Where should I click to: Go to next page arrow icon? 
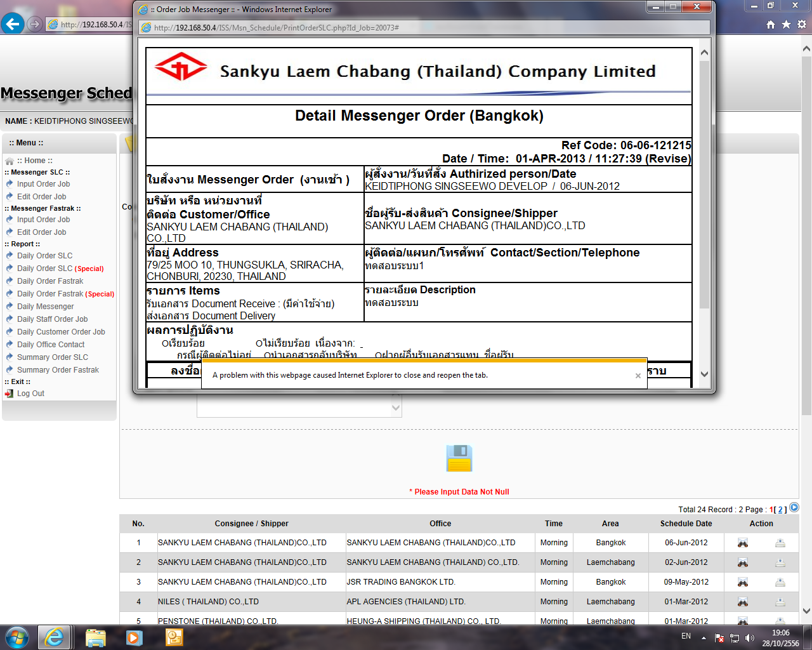794,508
